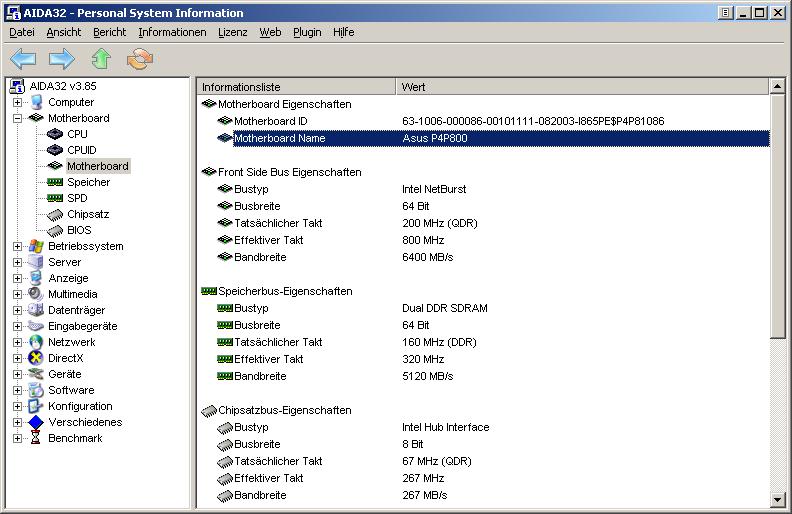Viewport: 792px width, 514px height.
Task: Click the Dual DDR SDRAM value
Action: click(x=444, y=308)
